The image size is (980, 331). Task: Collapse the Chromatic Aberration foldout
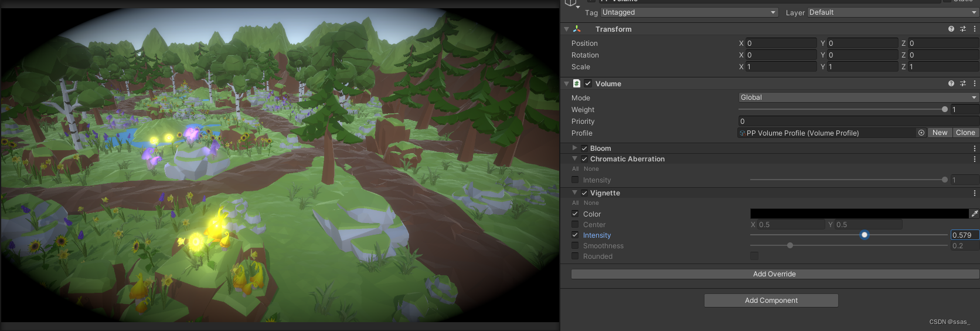tap(574, 158)
